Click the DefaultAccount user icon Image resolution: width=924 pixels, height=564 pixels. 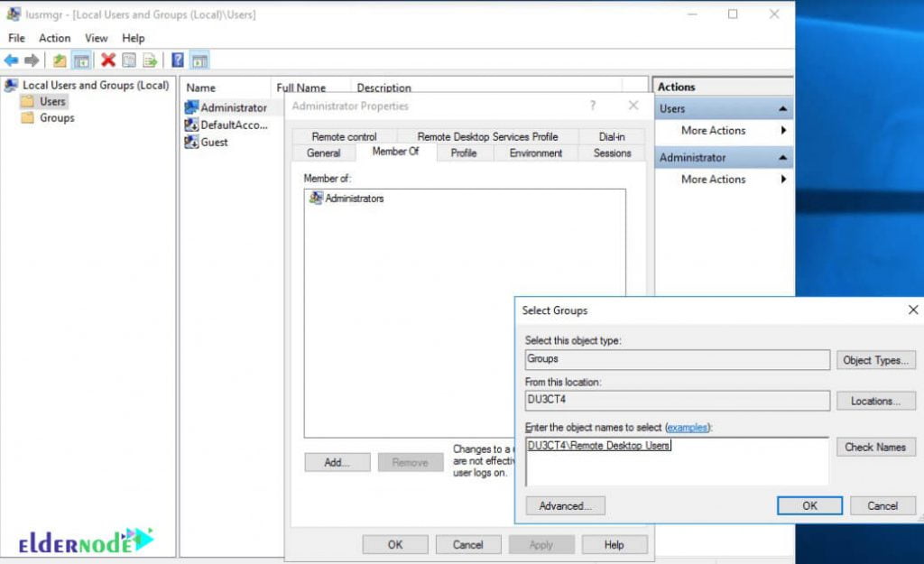coord(191,125)
